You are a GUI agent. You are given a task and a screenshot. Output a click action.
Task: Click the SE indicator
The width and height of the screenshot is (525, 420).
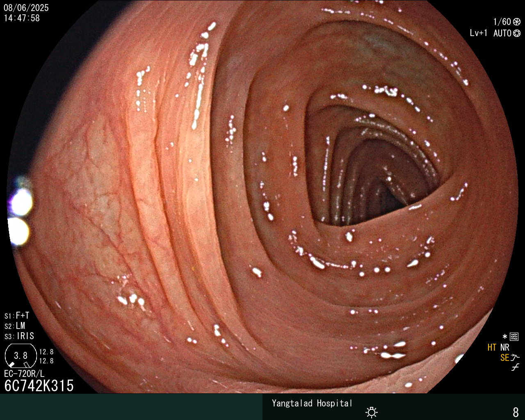pos(505,358)
